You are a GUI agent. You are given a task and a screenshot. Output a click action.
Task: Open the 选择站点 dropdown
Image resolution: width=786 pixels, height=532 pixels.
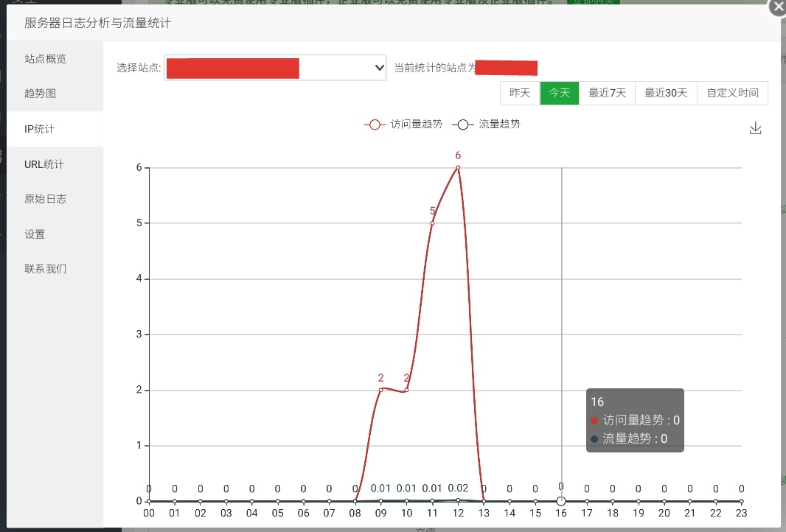(x=275, y=68)
